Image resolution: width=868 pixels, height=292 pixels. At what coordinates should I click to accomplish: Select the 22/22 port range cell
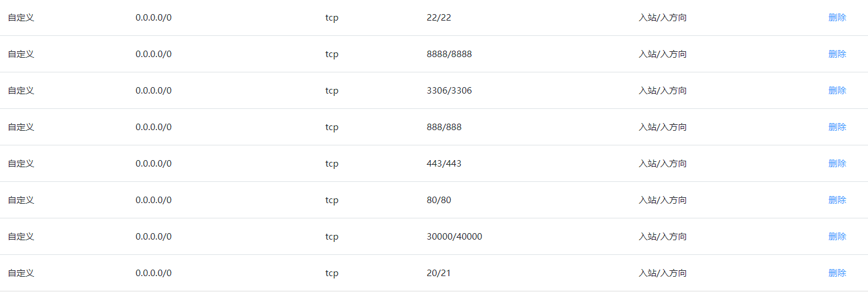point(439,18)
